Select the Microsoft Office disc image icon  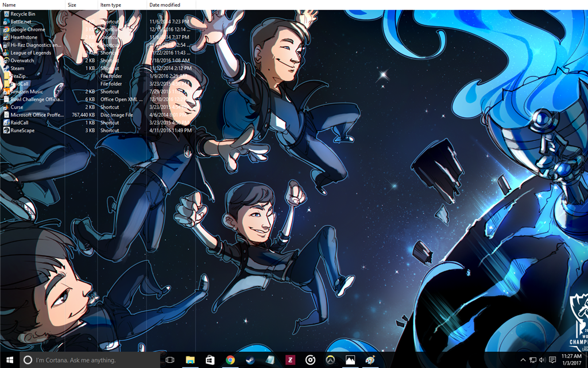6,115
